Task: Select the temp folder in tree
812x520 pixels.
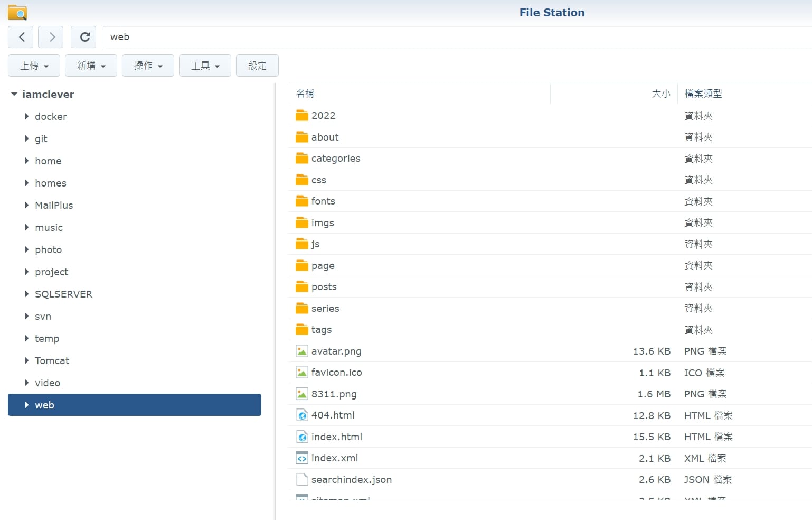Action: coord(47,339)
